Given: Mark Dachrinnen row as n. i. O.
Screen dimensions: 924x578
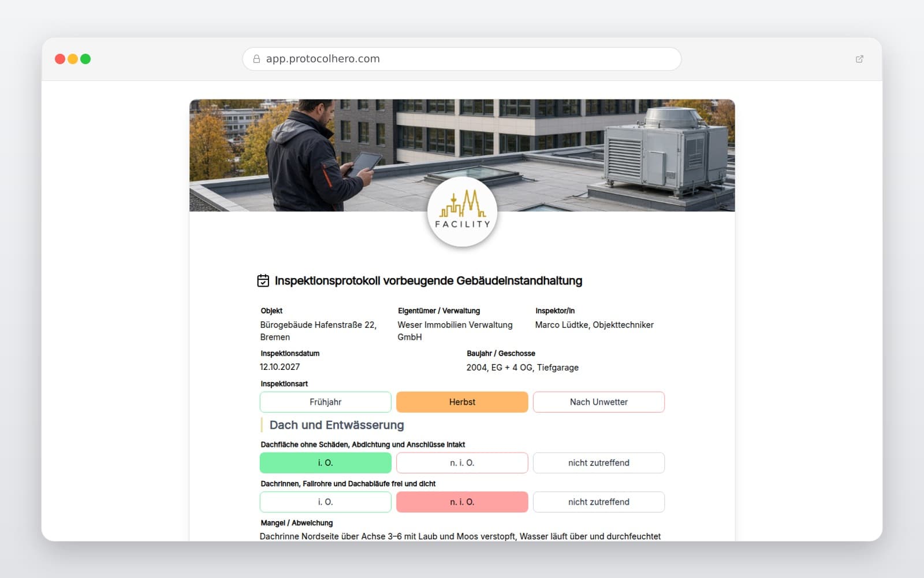Looking at the screenshot, I should pyautogui.click(x=462, y=502).
